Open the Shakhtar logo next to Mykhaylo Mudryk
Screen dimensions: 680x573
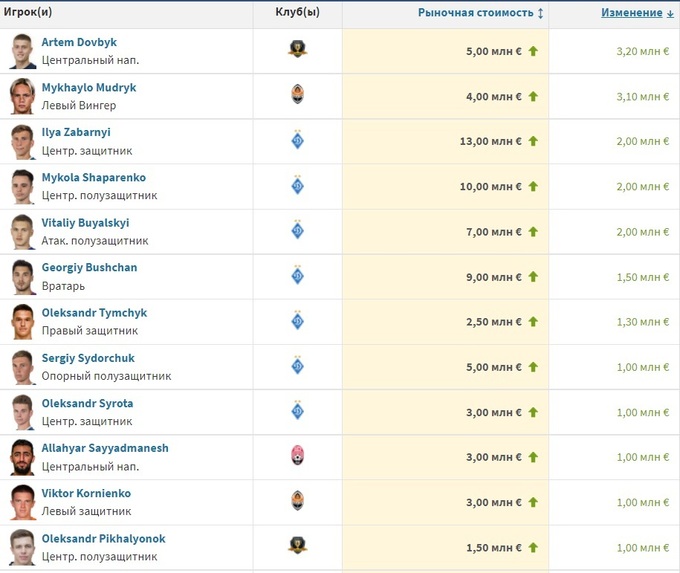(x=297, y=96)
